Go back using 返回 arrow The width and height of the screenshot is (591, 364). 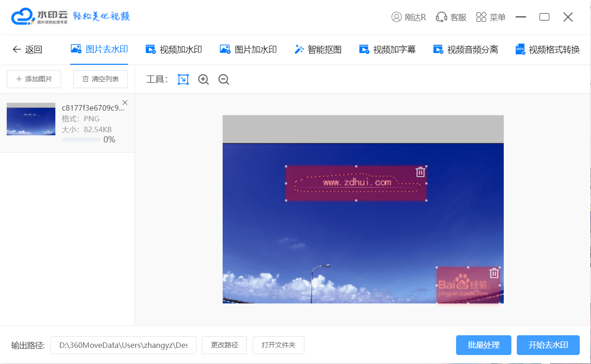click(27, 49)
